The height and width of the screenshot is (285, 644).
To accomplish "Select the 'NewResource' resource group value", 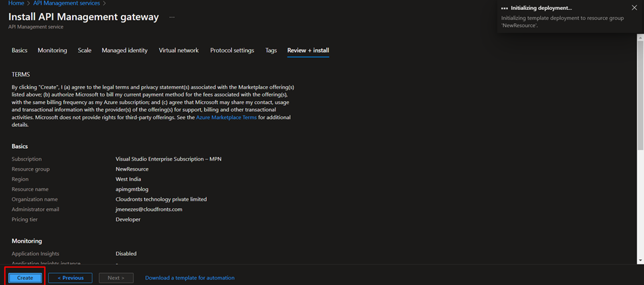I will (132, 169).
